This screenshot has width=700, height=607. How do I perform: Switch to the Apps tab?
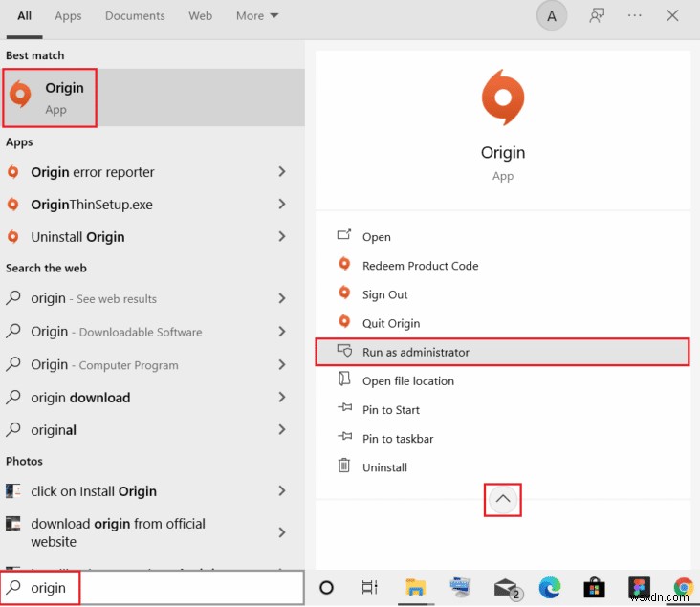click(68, 16)
